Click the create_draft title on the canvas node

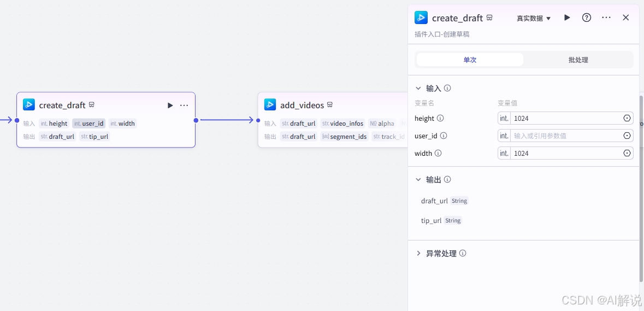[x=62, y=105]
